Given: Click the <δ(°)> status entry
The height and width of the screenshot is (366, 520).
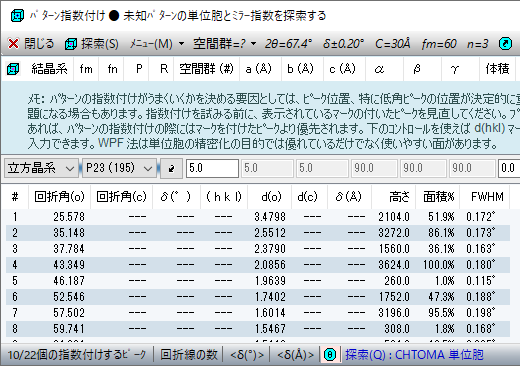Looking at the screenshot, I should (x=247, y=355).
